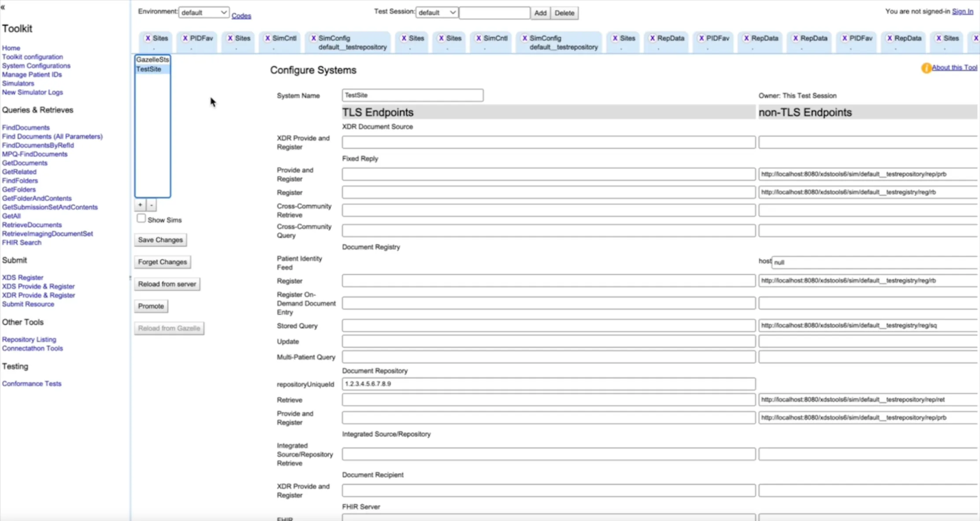Close the SimCntl tab via its X icon
This screenshot has height=521, width=980.
267,38
